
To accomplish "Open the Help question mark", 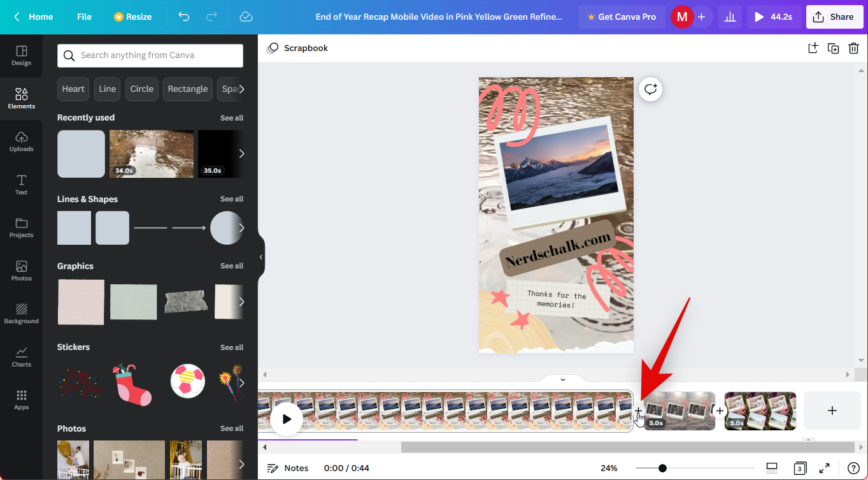I will 853,468.
